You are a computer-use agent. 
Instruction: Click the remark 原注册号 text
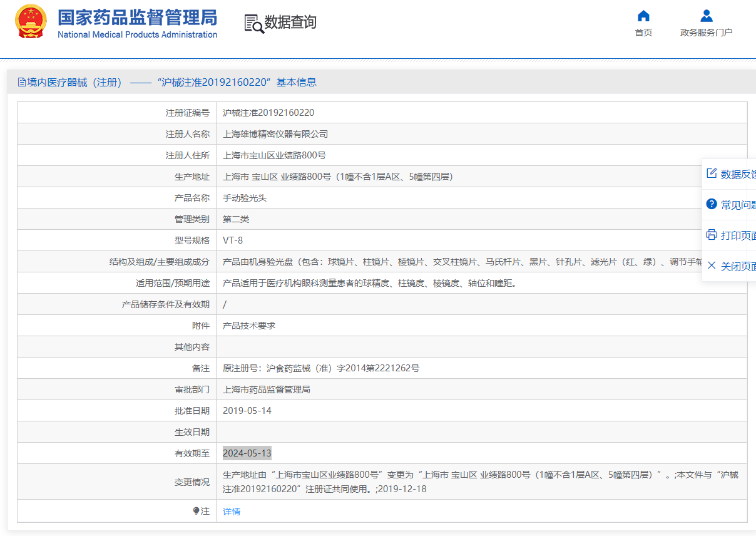pyautogui.click(x=321, y=368)
